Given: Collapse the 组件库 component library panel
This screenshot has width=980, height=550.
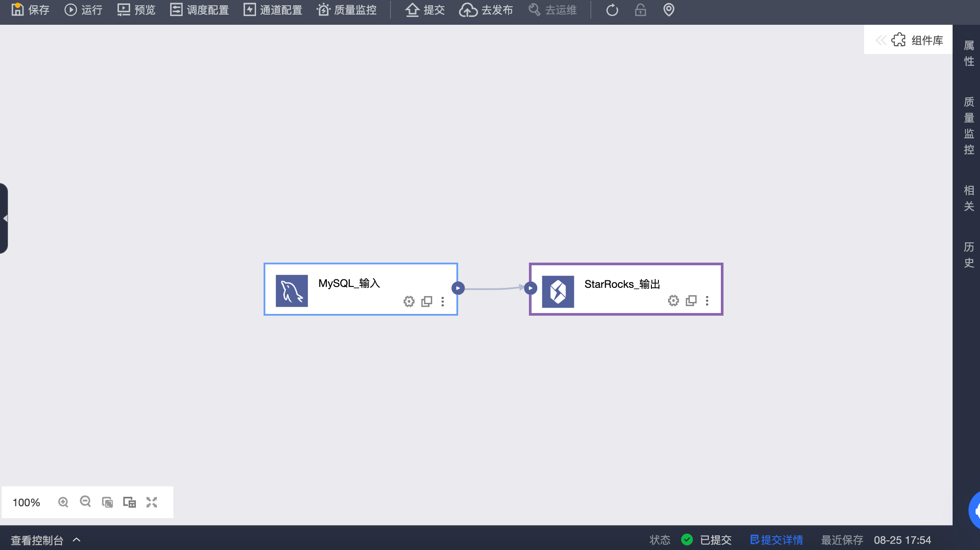Looking at the screenshot, I should click(880, 40).
